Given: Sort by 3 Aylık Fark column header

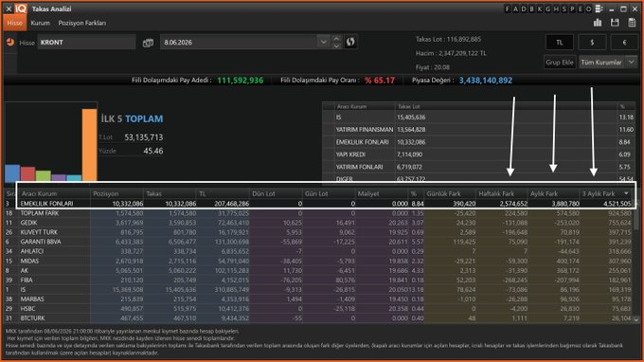Looking at the screenshot, I should click(605, 193).
